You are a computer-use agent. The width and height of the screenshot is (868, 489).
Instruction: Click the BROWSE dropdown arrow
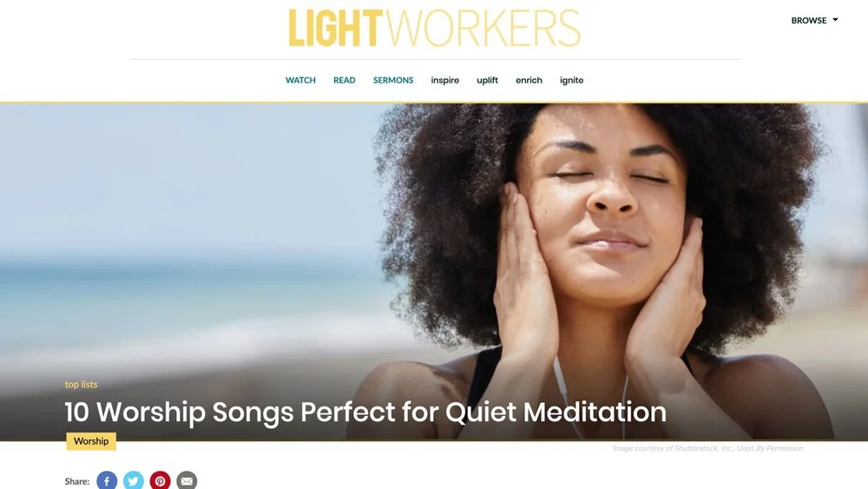(x=835, y=20)
